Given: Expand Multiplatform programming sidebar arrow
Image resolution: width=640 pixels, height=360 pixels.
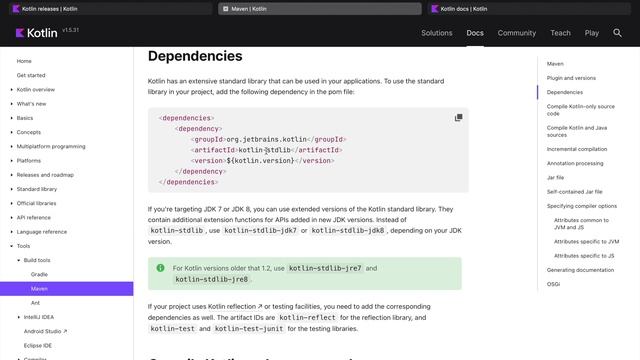Looking at the screenshot, I should [11, 146].
